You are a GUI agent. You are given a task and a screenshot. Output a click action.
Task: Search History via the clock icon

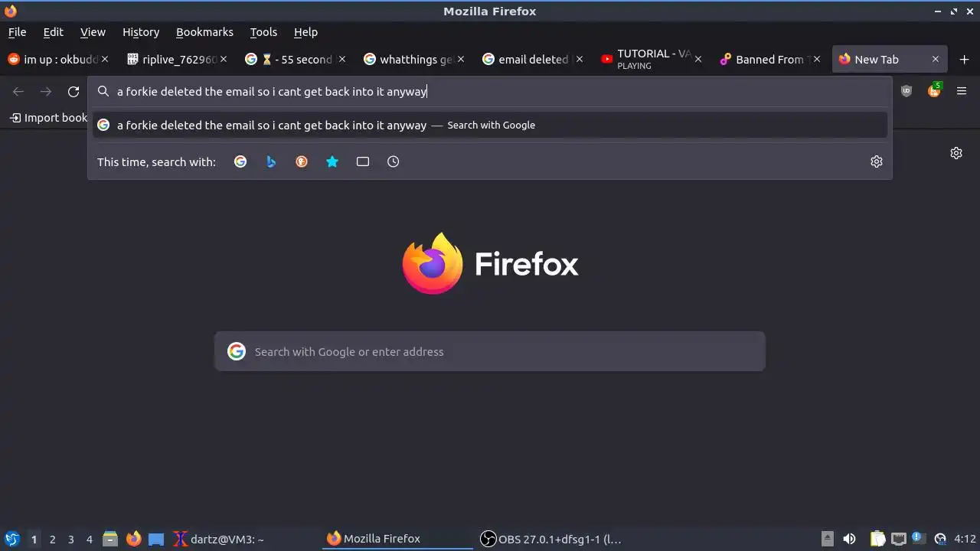coord(394,161)
